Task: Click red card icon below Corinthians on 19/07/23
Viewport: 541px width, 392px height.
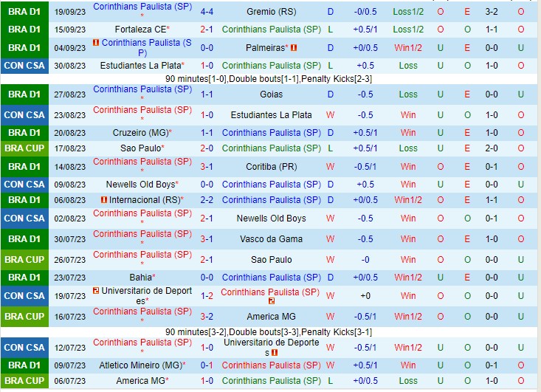Action: (272, 301)
